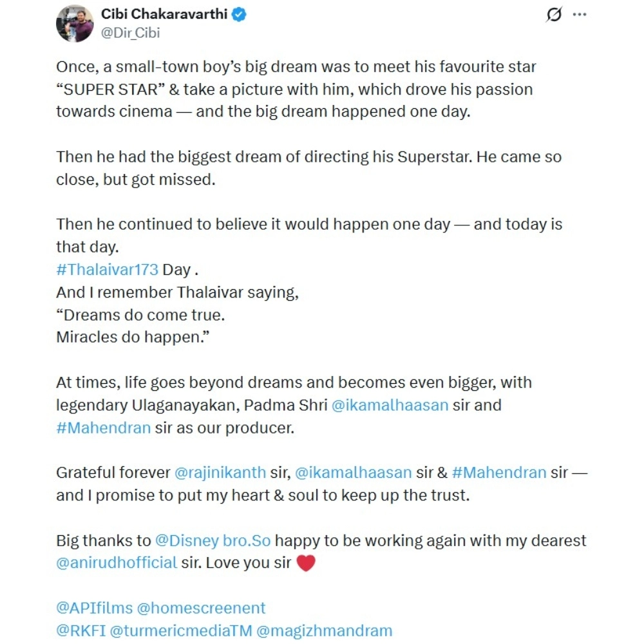Click the blue verified badge icon
Screen dimensions: 644x644
[x=240, y=14]
